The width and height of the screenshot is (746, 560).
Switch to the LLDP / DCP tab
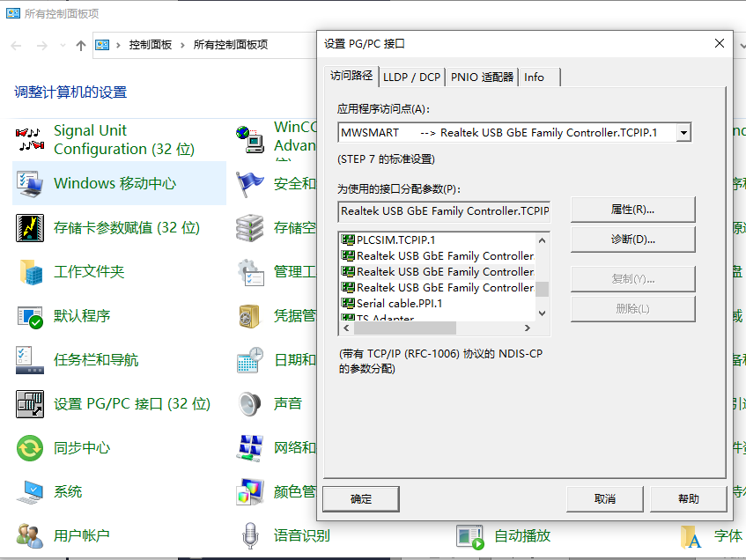click(x=411, y=77)
